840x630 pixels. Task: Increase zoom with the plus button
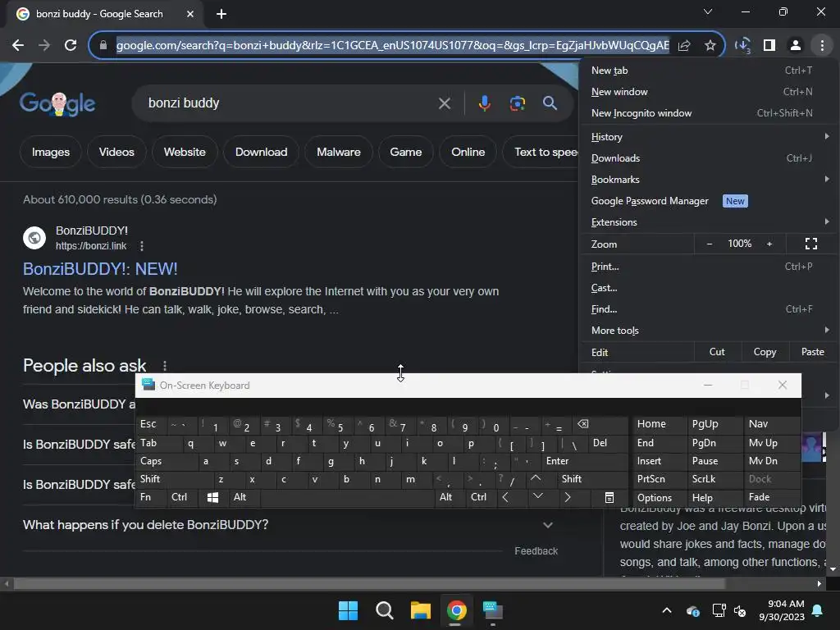[769, 244]
